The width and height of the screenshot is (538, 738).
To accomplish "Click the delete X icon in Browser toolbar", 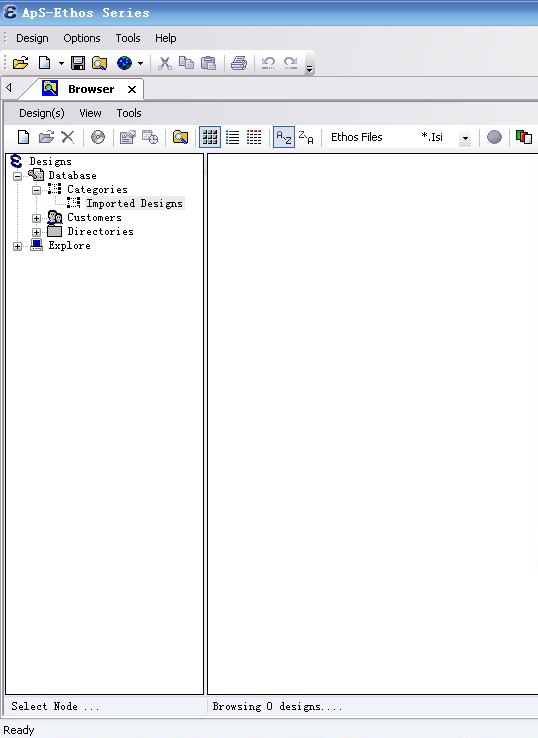I will coord(68,137).
